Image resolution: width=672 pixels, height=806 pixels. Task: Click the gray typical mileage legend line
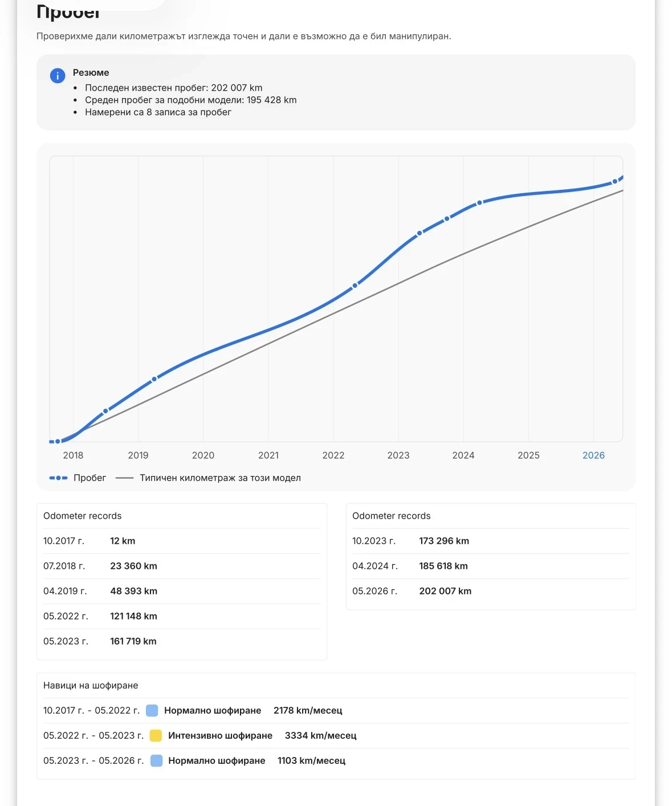tap(124, 478)
